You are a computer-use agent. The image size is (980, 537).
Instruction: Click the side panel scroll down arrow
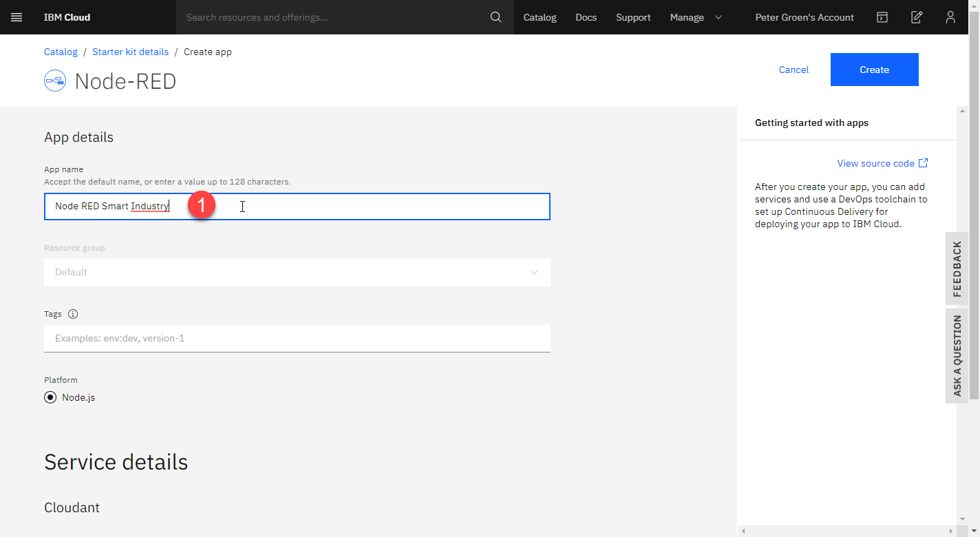(962, 519)
